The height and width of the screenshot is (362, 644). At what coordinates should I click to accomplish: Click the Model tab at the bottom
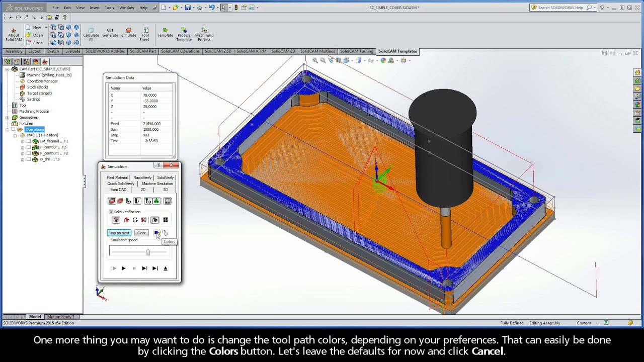point(35,317)
